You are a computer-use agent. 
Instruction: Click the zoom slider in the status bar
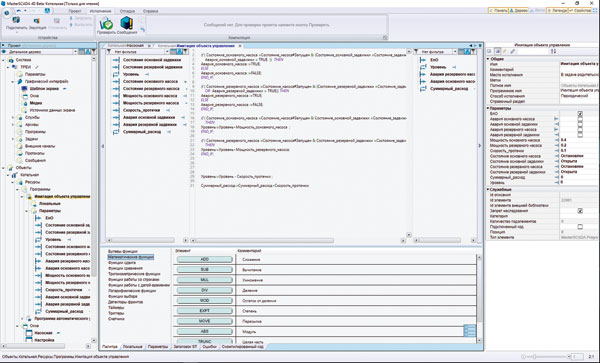click(x=546, y=357)
